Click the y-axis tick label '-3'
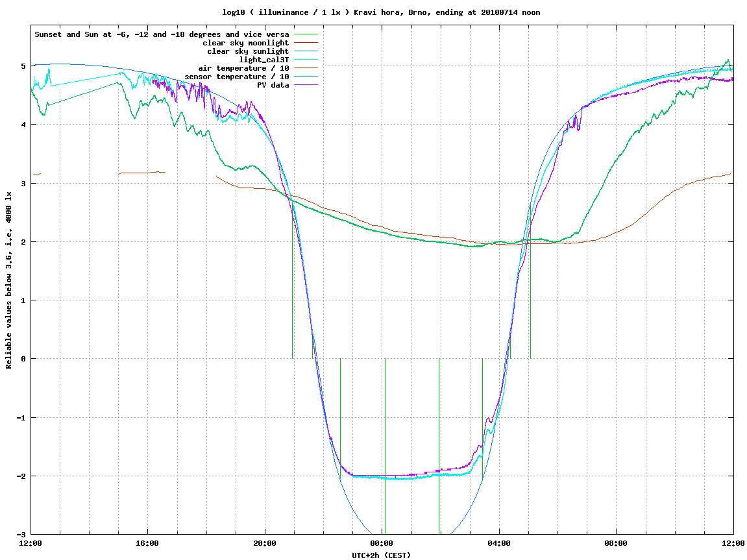Viewport: 747px width, 560px height. [21, 535]
